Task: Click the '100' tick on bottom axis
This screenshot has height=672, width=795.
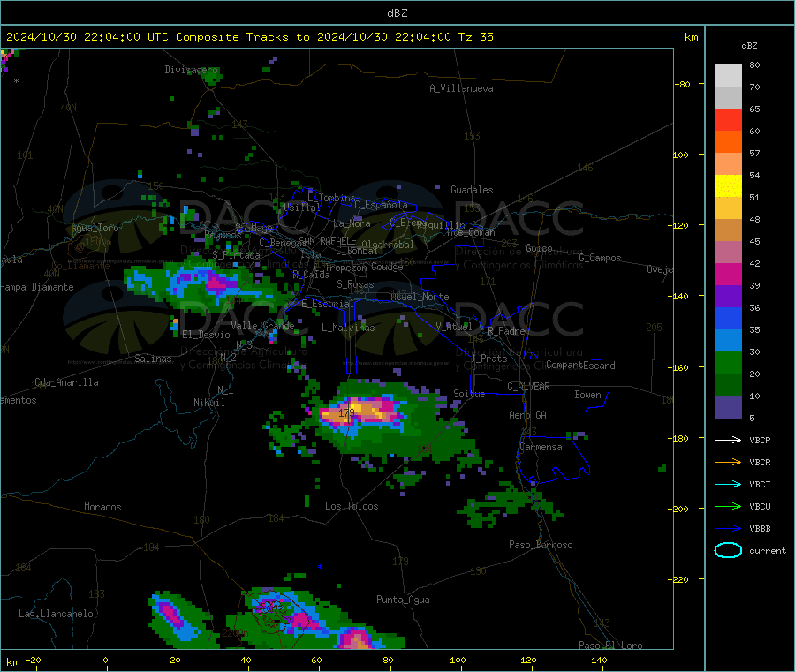Action: (x=458, y=660)
